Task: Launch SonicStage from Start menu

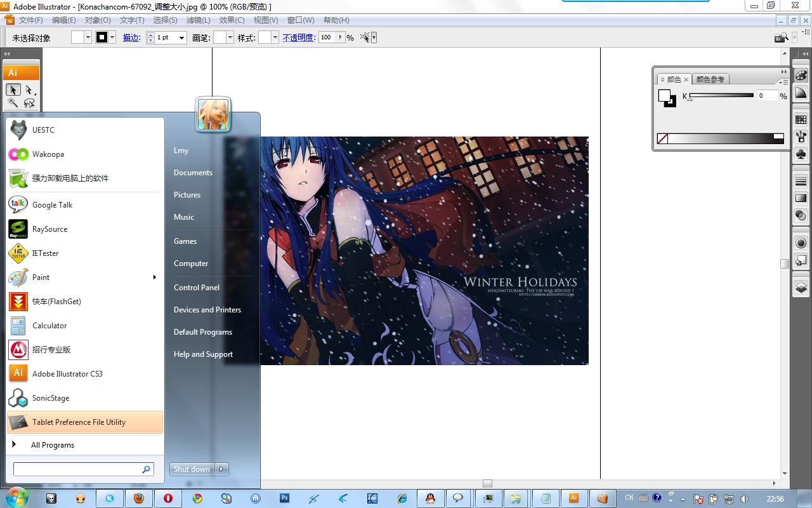Action: pos(84,398)
